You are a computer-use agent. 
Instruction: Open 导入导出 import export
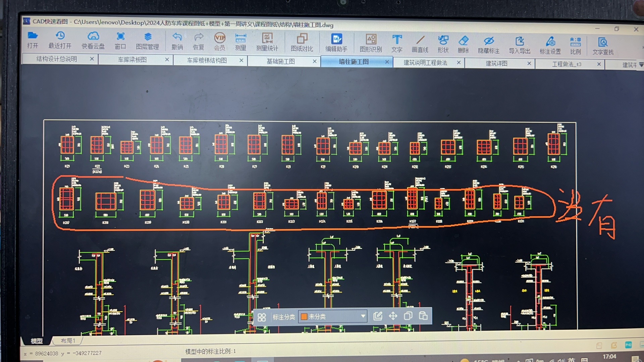click(520, 46)
